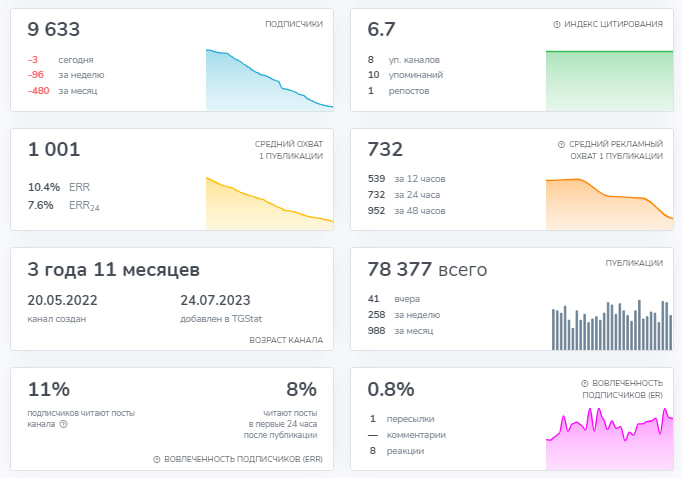682x478 pixels.
Task: Select the -480 за месяц row
Action: point(62,91)
